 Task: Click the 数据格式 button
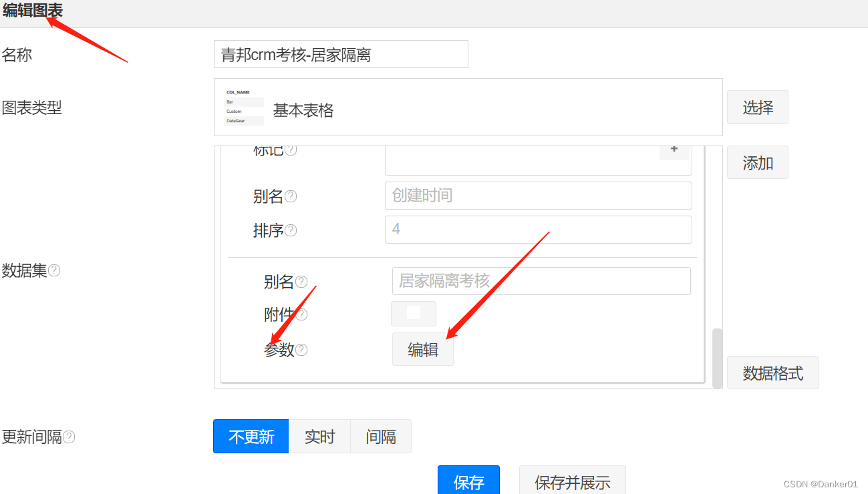pos(772,373)
